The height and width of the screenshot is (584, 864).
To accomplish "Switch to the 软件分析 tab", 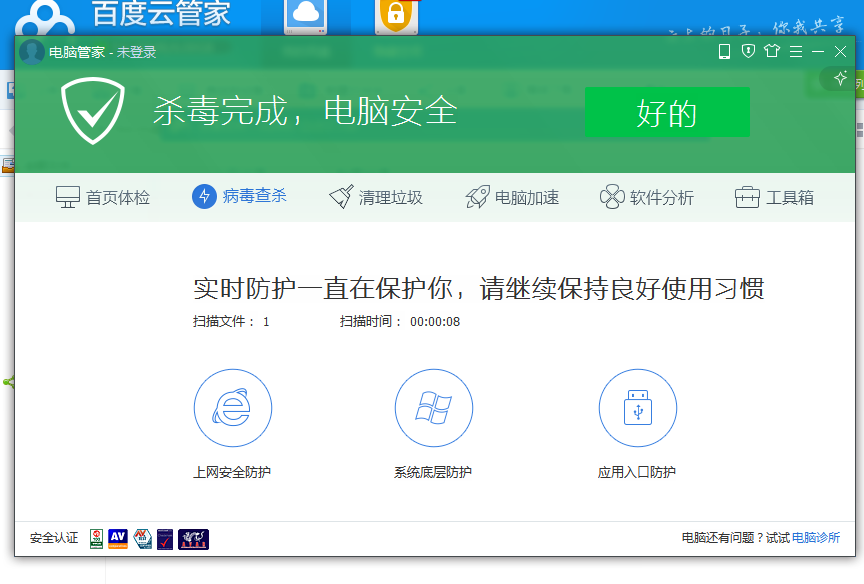I will tap(647, 197).
